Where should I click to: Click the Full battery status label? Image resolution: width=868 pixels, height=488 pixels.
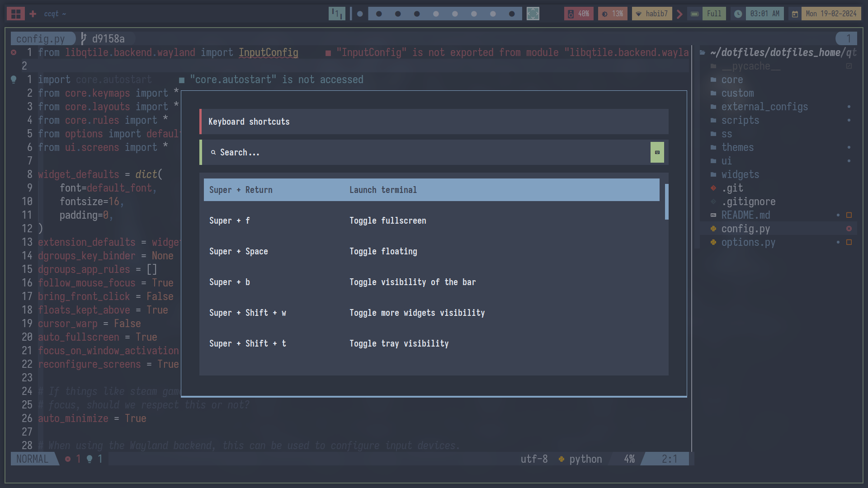click(714, 14)
